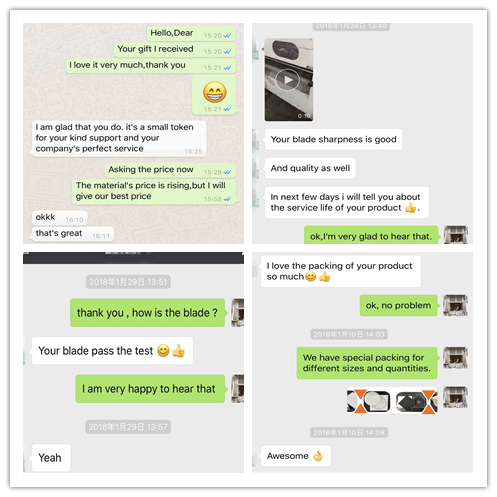Open the black packing photo thumbnail
This screenshot has height=497, width=497.
coord(416,400)
